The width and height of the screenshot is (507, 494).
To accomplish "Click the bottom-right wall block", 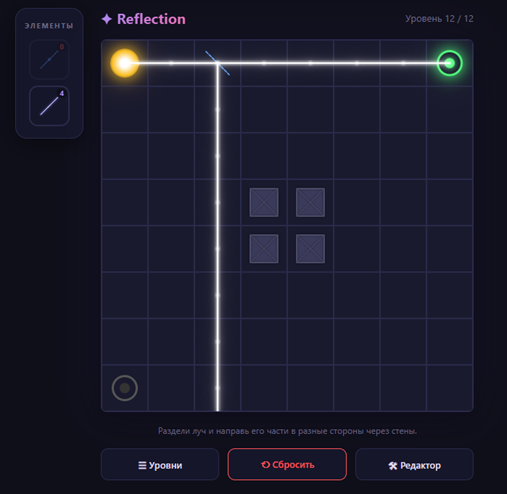I will click(310, 249).
